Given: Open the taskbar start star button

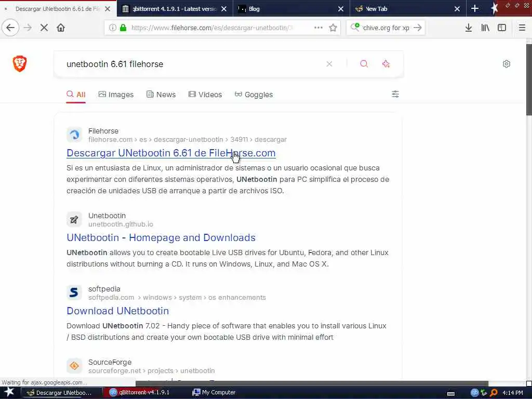Looking at the screenshot, I should [9, 392].
